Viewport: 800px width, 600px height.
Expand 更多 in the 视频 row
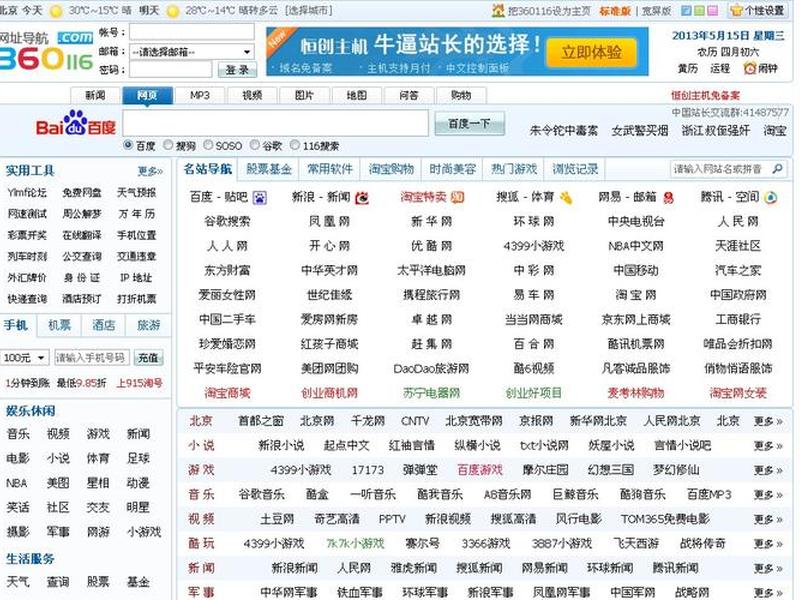coord(768,519)
